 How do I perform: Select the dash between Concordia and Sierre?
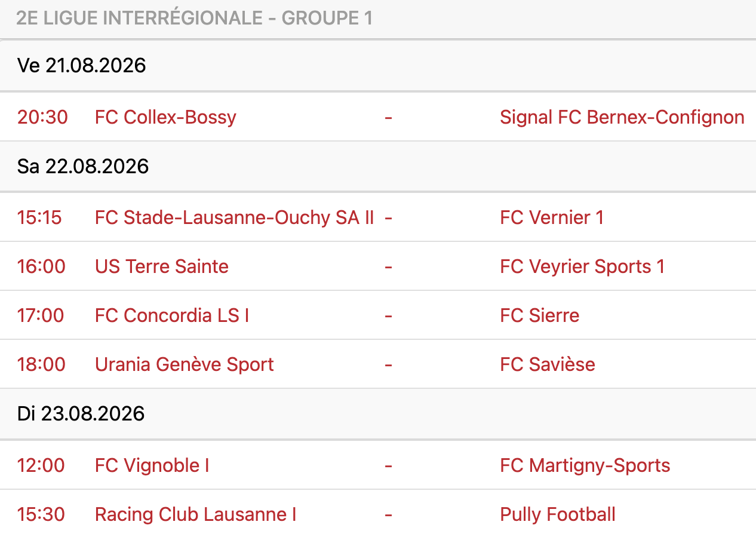(x=388, y=315)
